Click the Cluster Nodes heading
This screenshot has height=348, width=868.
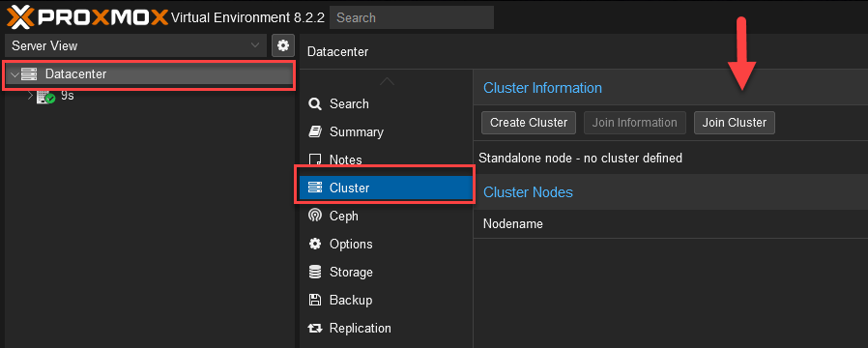tap(528, 192)
